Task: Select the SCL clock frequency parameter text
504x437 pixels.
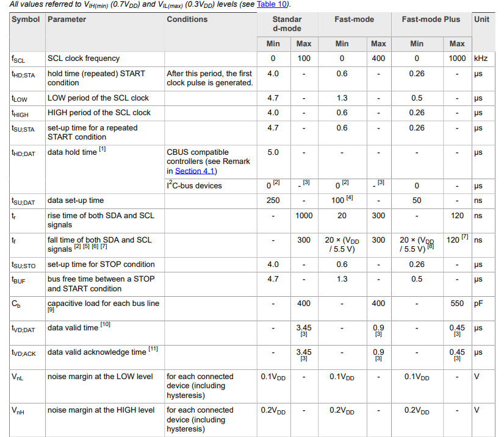Action: [84, 59]
